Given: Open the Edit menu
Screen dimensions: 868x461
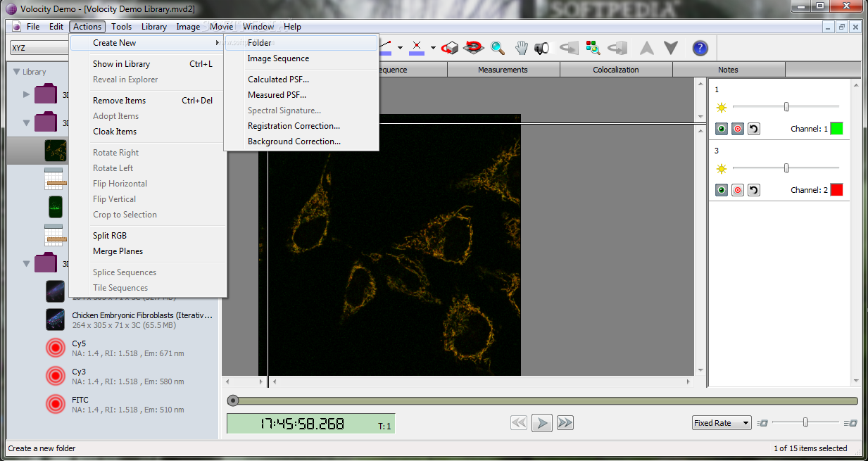Looking at the screenshot, I should pyautogui.click(x=56, y=27).
